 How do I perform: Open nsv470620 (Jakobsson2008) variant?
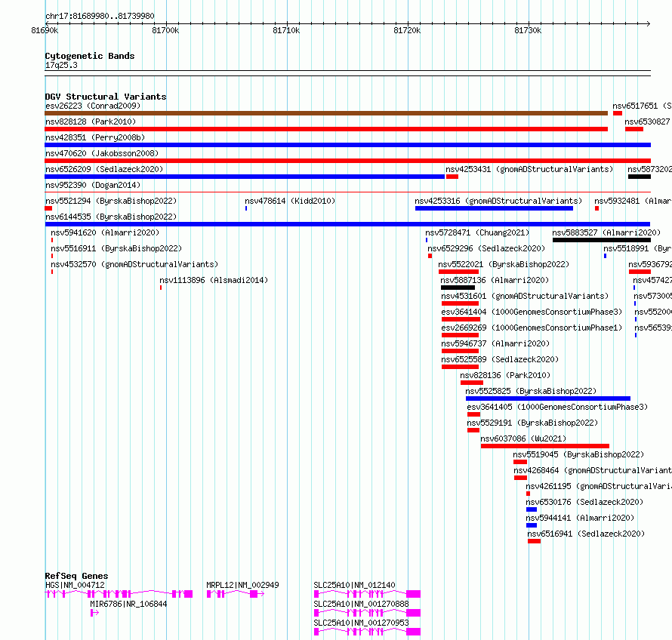(102, 153)
